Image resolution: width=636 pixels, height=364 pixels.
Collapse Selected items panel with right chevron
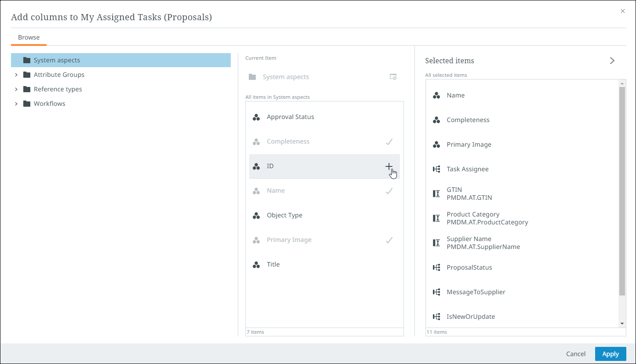click(x=612, y=61)
